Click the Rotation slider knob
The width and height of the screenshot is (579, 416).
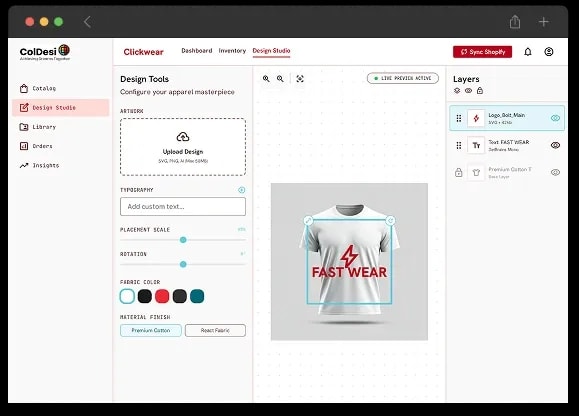click(183, 264)
